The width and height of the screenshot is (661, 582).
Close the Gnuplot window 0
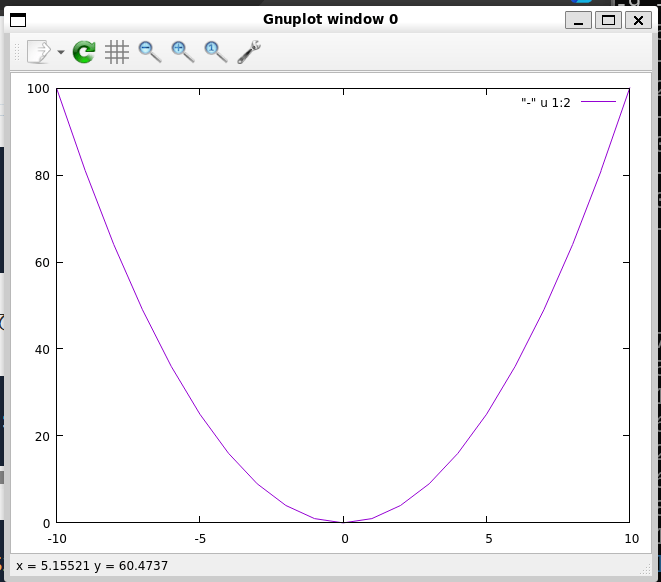pyautogui.click(x=638, y=20)
